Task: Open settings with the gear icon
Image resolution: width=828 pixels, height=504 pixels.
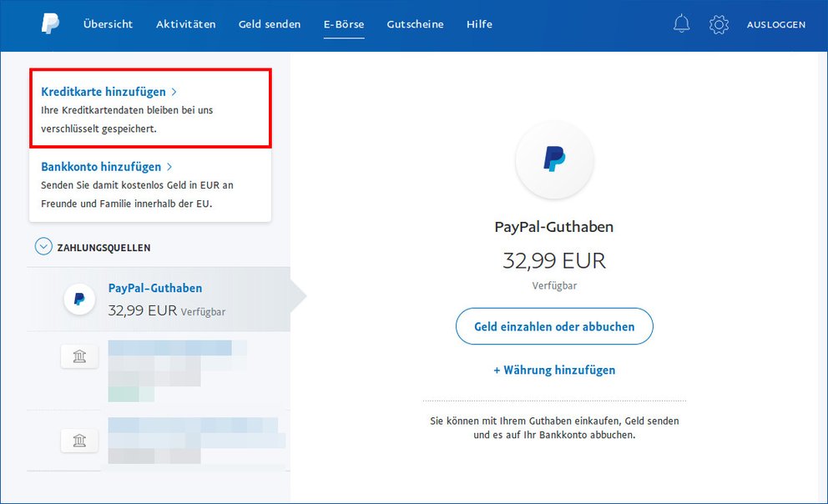Action: pyautogui.click(x=719, y=24)
